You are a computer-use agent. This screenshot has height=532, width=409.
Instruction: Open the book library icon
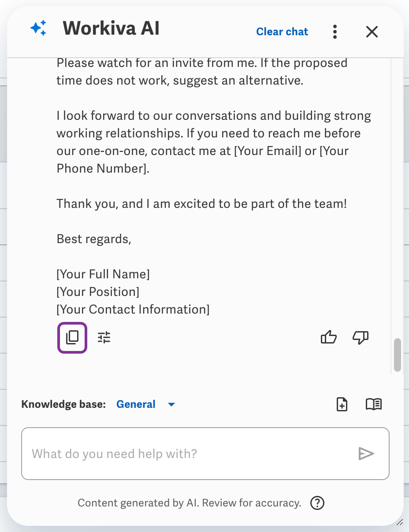(374, 404)
